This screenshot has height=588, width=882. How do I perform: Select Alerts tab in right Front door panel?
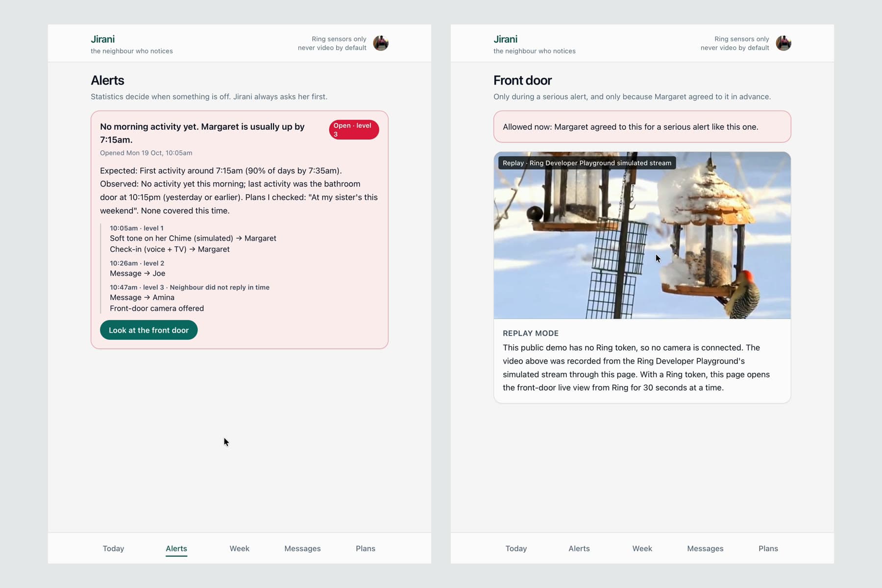point(579,548)
